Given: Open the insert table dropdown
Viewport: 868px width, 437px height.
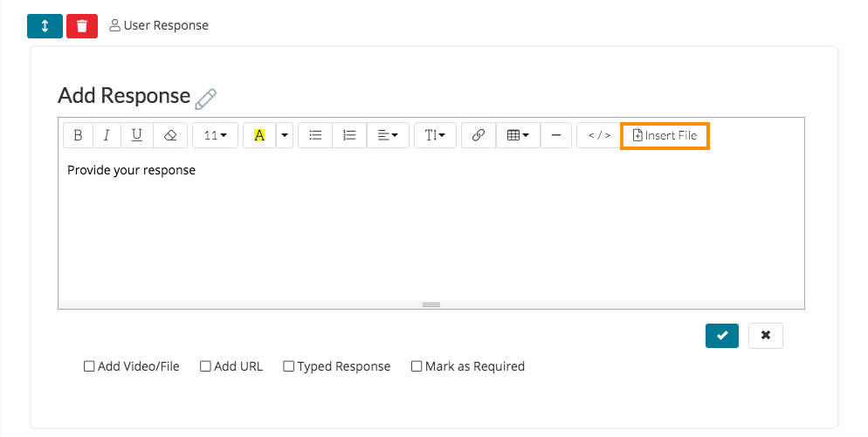Looking at the screenshot, I should click(518, 135).
